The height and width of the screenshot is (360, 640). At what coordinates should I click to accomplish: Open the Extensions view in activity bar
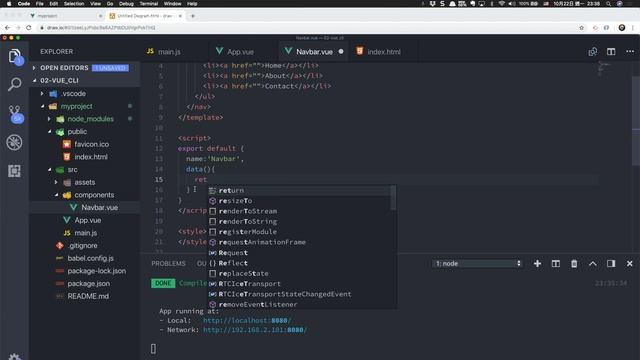point(14,171)
